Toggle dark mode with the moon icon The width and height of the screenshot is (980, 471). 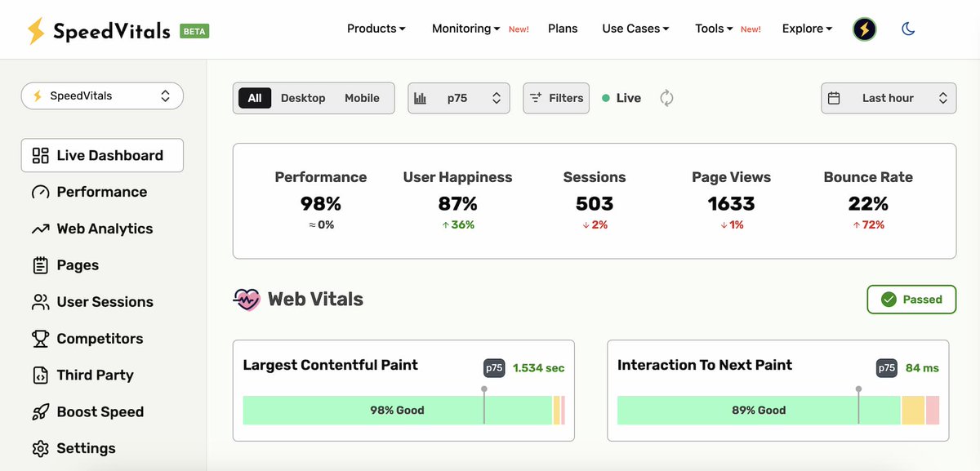coord(907,29)
